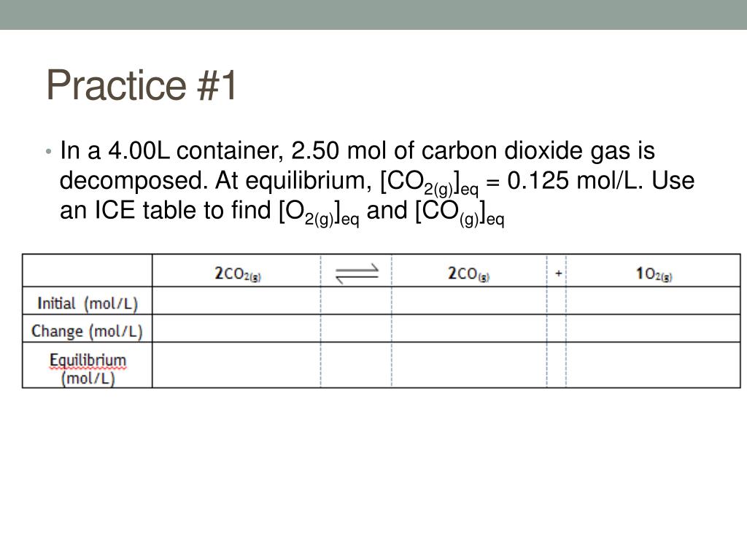This screenshot has height=560, width=747.
Task: Select the '2CO2(g)' table header cell
Action: pyautogui.click(x=237, y=271)
